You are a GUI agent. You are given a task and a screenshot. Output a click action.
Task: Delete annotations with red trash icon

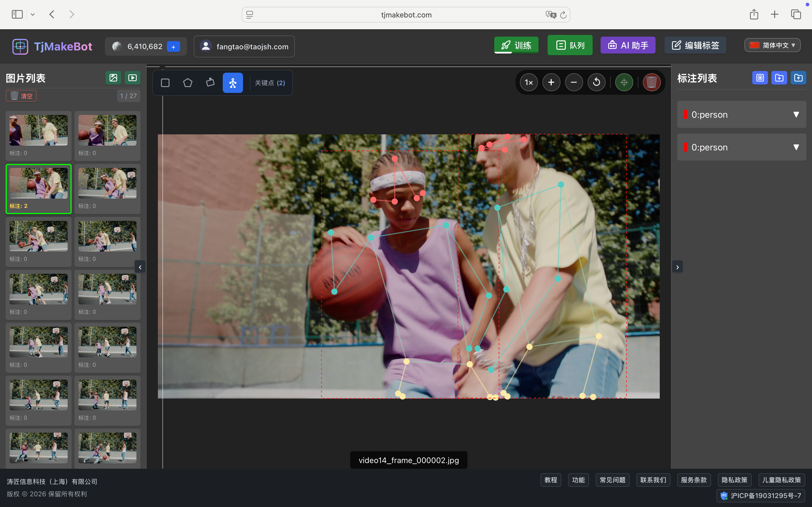[651, 83]
